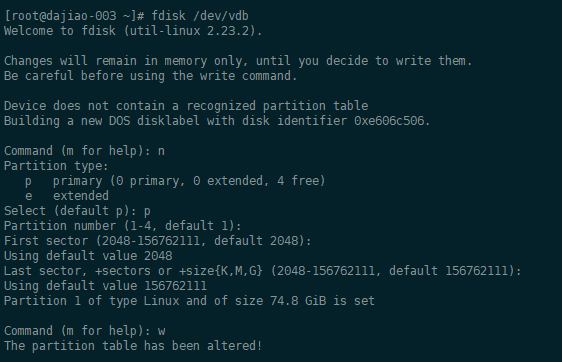Click the "Using default value 156762111" line

click(105, 286)
